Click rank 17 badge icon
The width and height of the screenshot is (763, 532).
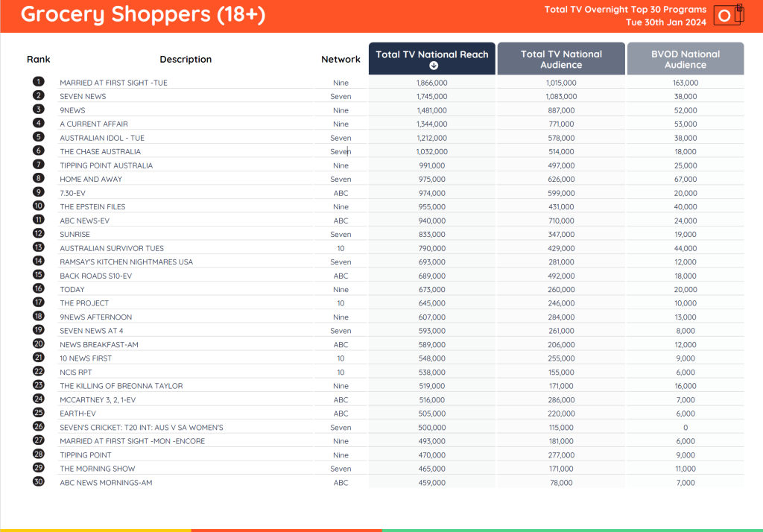pyautogui.click(x=39, y=302)
